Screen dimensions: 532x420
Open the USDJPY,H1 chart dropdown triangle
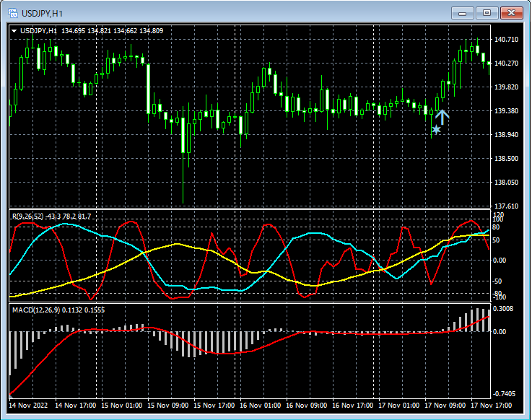14,31
